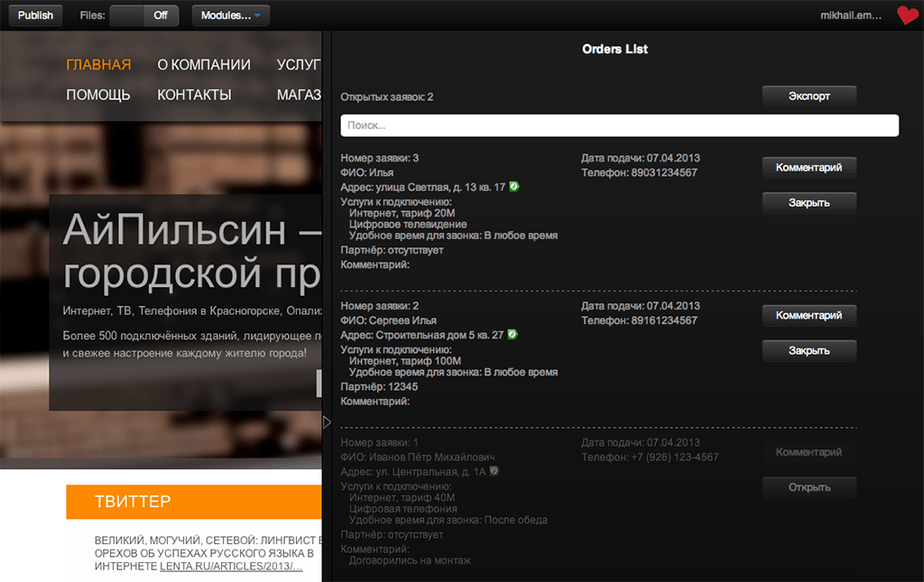Add Комментарий to order number 1

809,452
